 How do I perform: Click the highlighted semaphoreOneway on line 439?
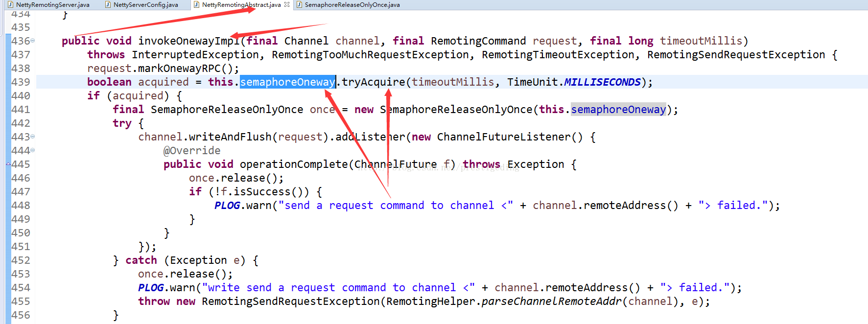click(x=287, y=82)
